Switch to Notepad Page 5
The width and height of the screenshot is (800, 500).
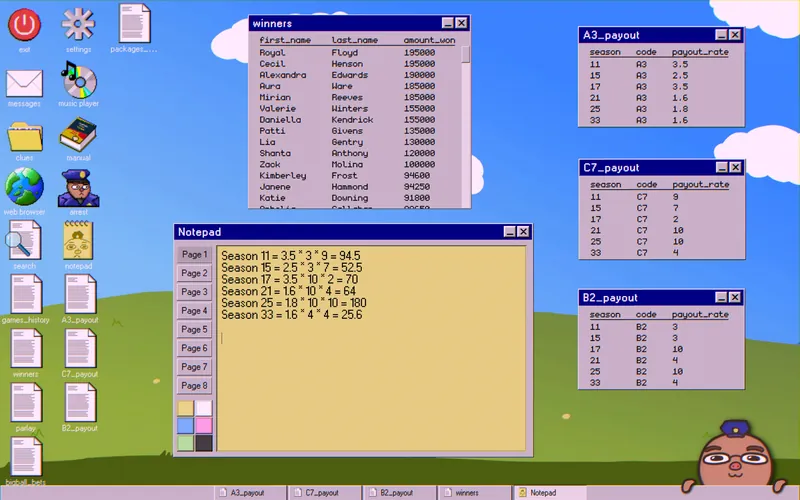pos(194,329)
